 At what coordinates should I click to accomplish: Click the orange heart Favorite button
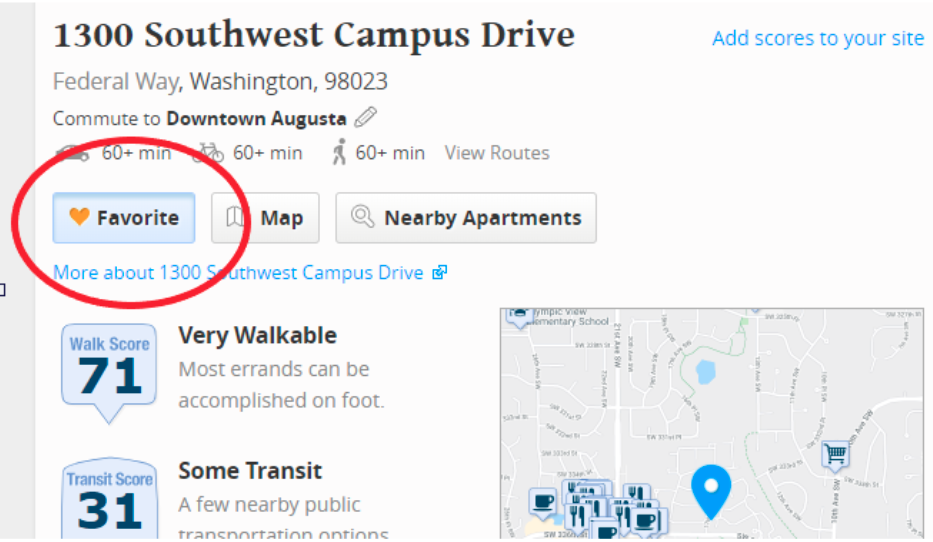(124, 218)
